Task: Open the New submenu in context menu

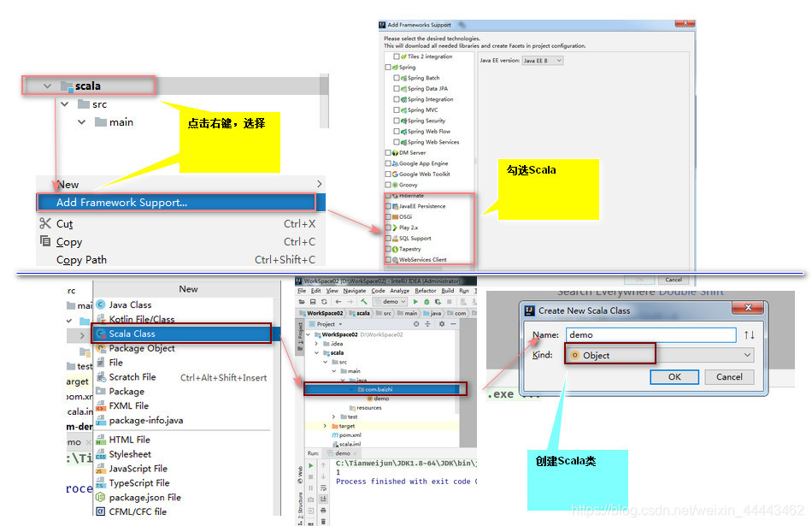Action: coord(180,185)
